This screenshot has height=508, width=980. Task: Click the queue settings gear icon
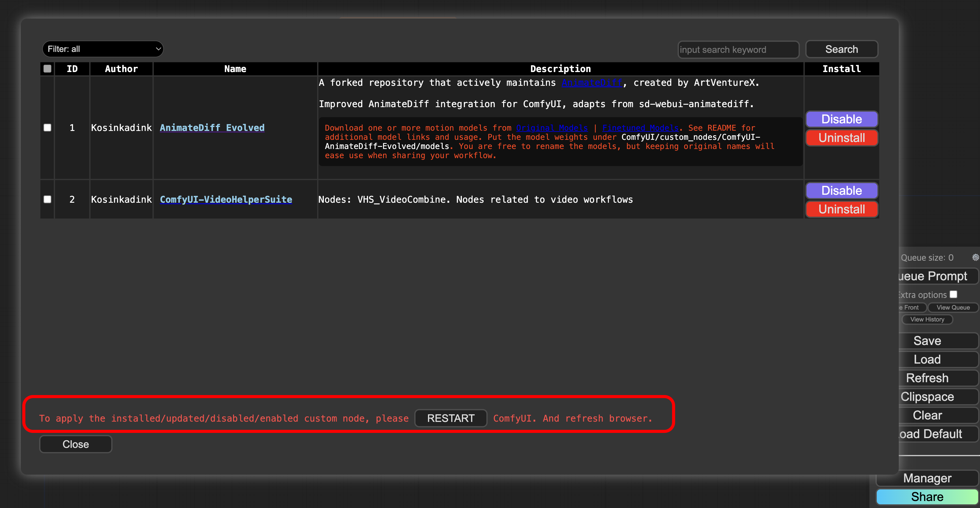coord(975,257)
